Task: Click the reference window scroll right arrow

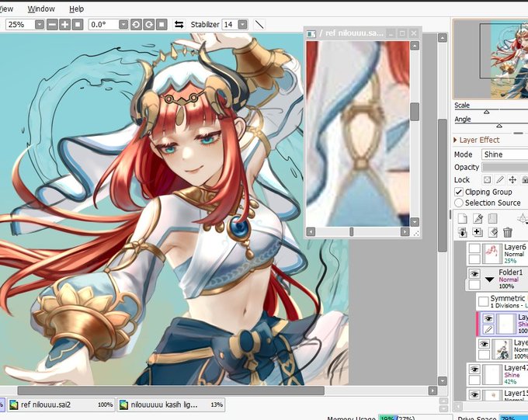Action: tap(405, 231)
